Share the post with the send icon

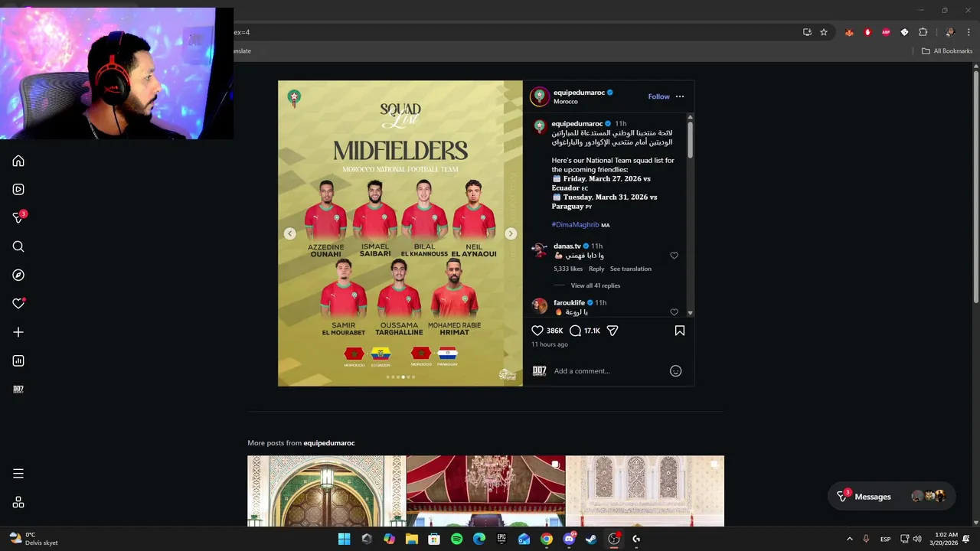pos(612,331)
